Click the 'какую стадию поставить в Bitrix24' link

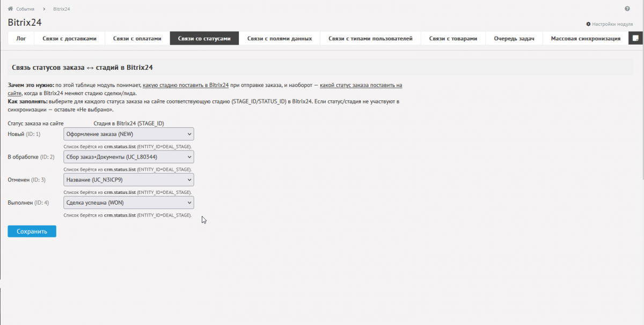click(186, 85)
